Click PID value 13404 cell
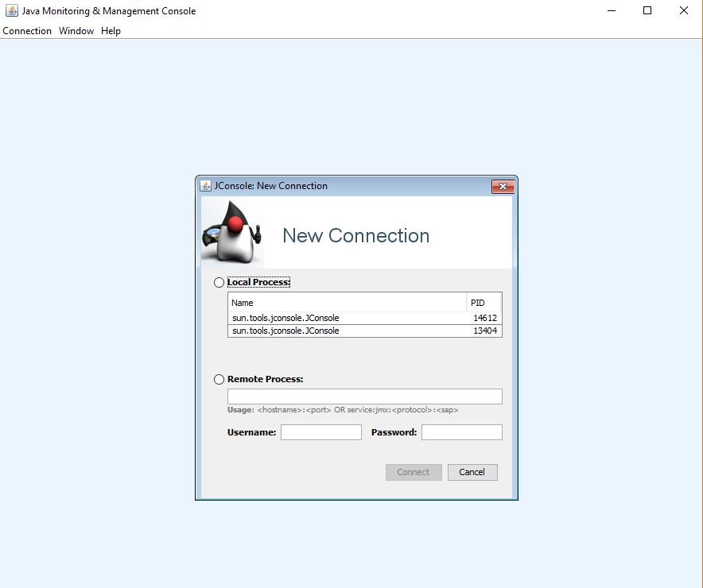This screenshot has height=588, width=703. [484, 331]
